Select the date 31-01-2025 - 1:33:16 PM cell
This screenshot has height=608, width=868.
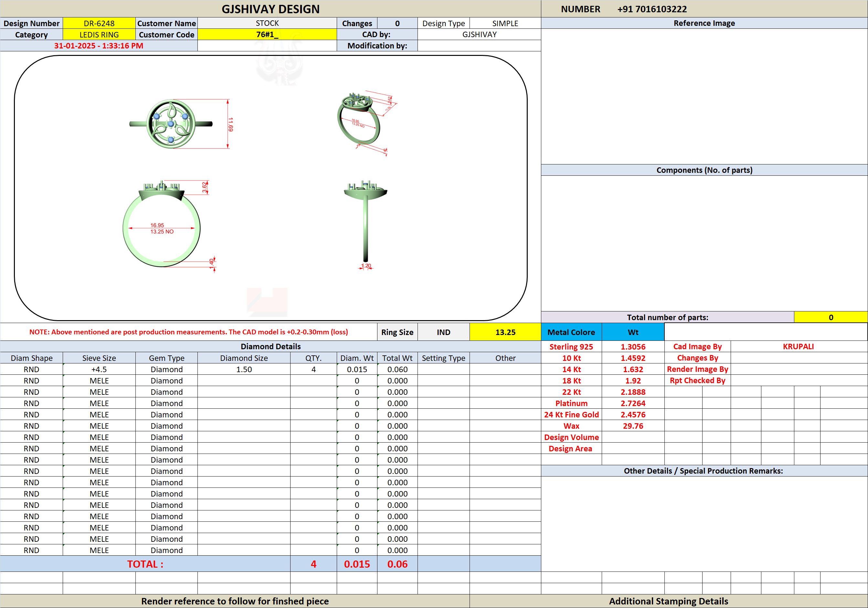pos(99,46)
